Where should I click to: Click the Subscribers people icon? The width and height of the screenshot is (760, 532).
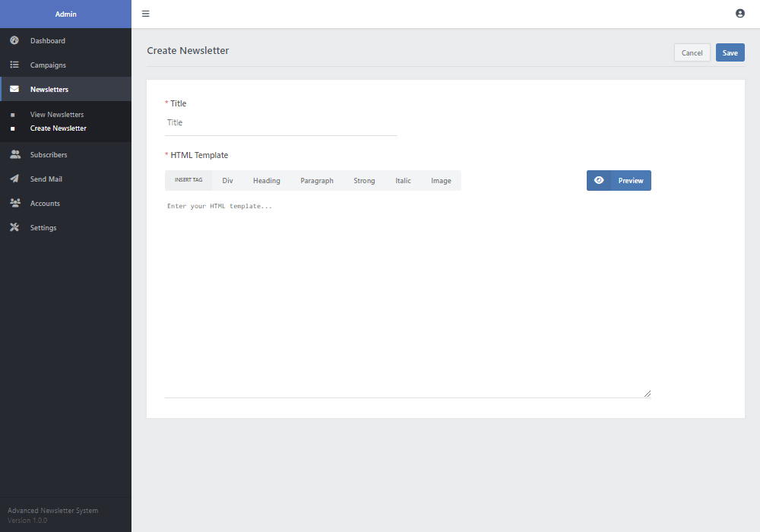click(15, 154)
